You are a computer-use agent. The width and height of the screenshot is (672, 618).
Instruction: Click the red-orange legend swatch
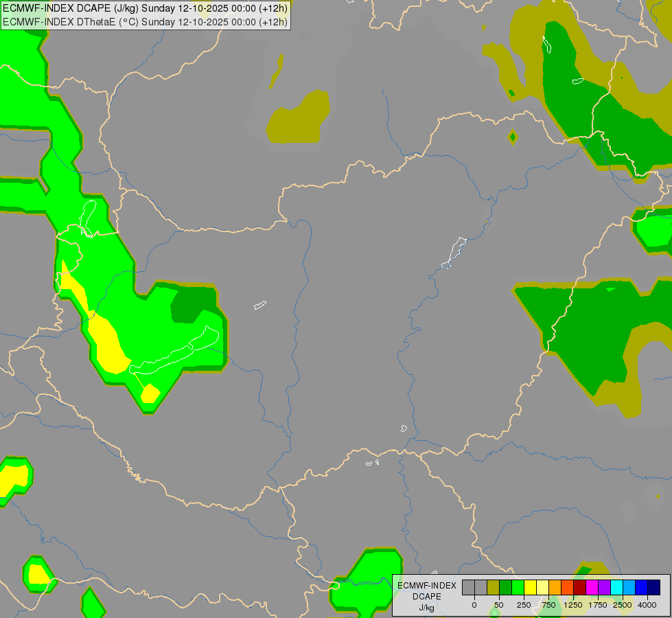coord(568,588)
